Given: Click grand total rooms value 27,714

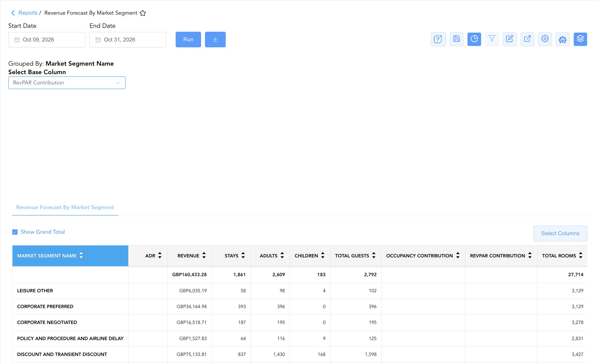Looking at the screenshot, I should pyautogui.click(x=576, y=274).
